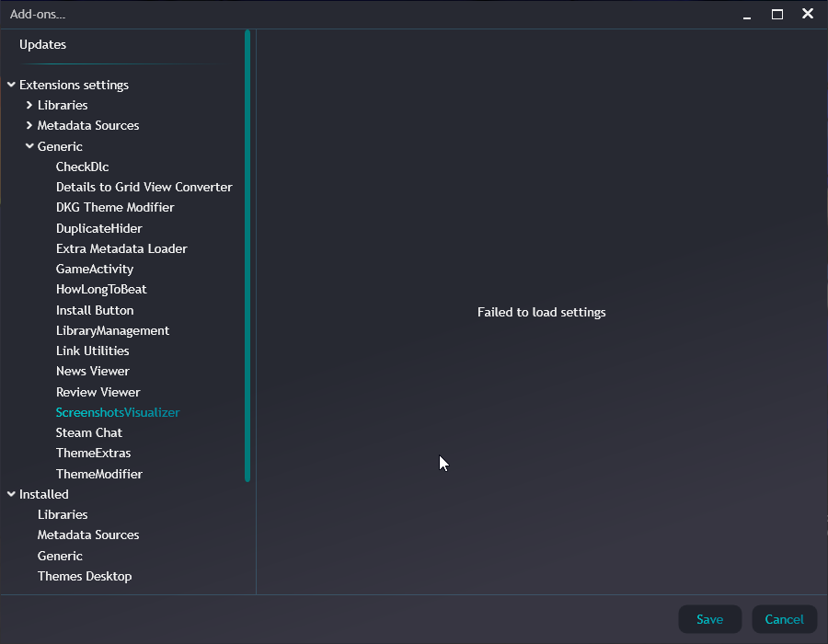The width and height of the screenshot is (828, 644).
Task: Open DuplicateHider settings
Action: pyautogui.click(x=98, y=228)
